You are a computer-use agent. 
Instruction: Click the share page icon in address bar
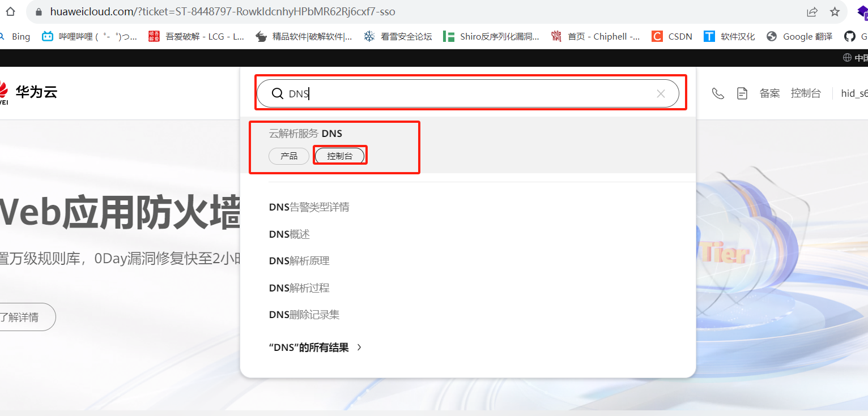(x=812, y=12)
